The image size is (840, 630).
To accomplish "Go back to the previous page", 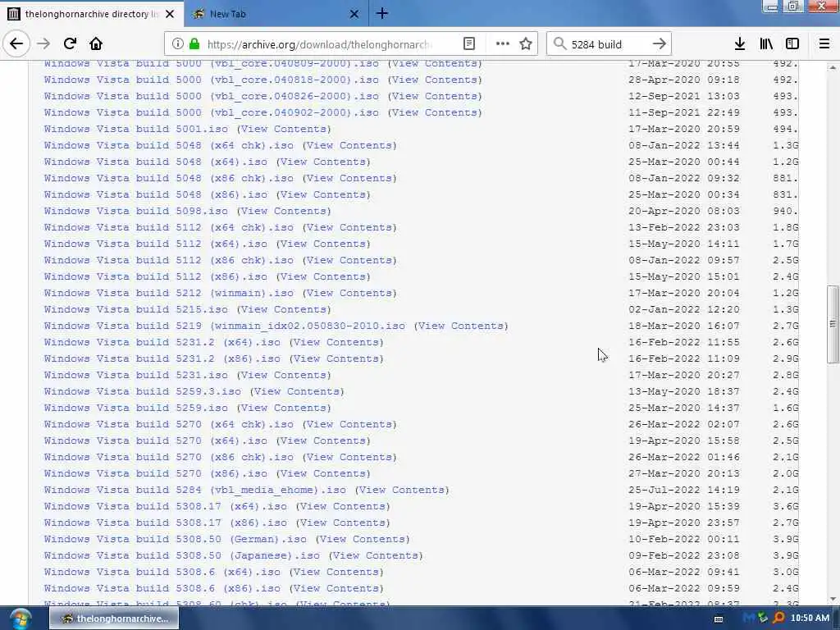I will click(16, 43).
